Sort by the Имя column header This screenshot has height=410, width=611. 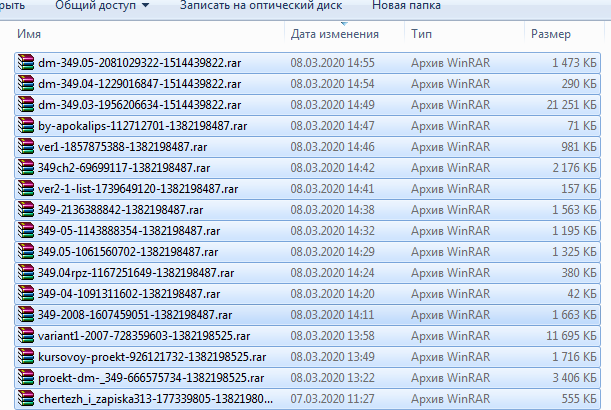29,34
